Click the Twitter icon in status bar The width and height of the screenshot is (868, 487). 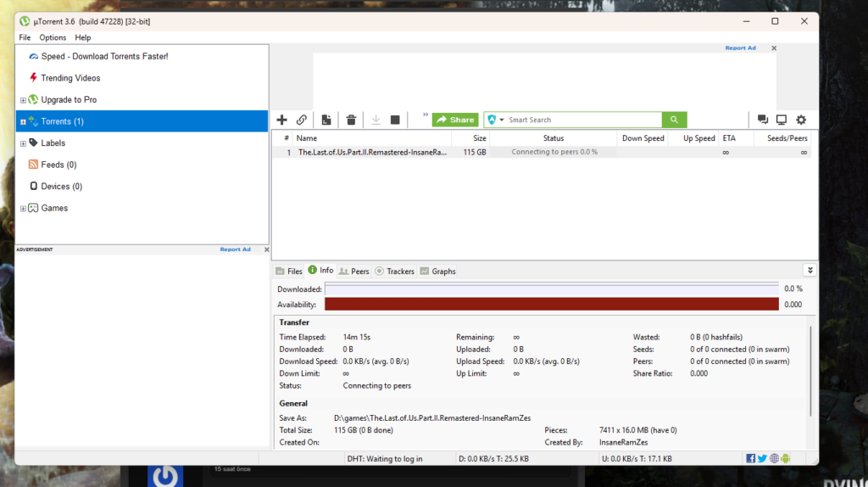coord(762,458)
